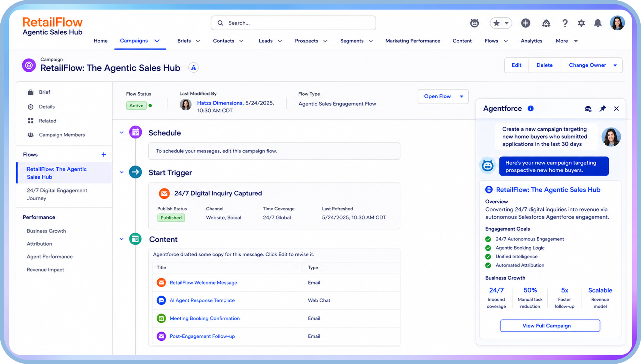Image resolution: width=641 pixels, height=364 pixels.
Task: Collapse the Content section chevron
Action: pyautogui.click(x=122, y=239)
